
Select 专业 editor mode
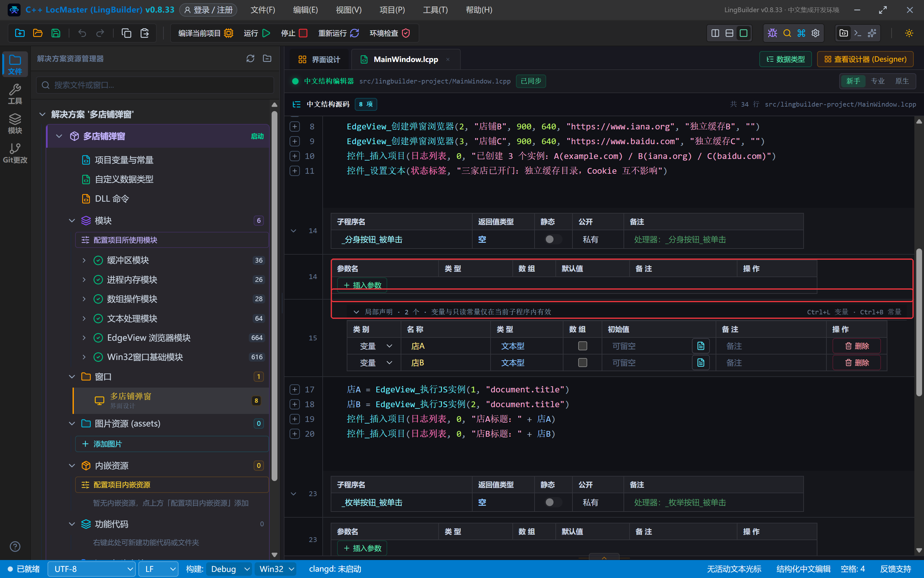877,81
